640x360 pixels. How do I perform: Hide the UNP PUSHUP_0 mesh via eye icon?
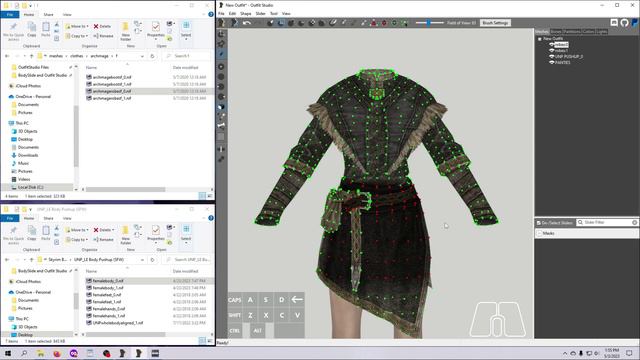tap(551, 57)
